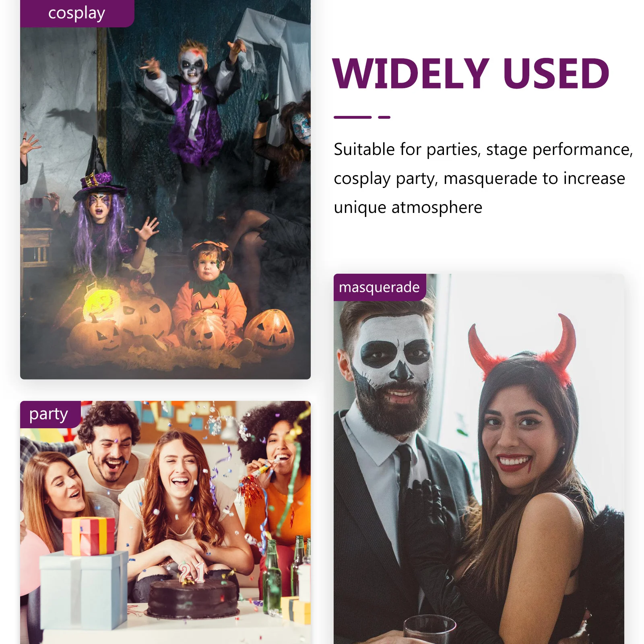Click the long purple divider dash
644x644 pixels.
click(x=353, y=117)
